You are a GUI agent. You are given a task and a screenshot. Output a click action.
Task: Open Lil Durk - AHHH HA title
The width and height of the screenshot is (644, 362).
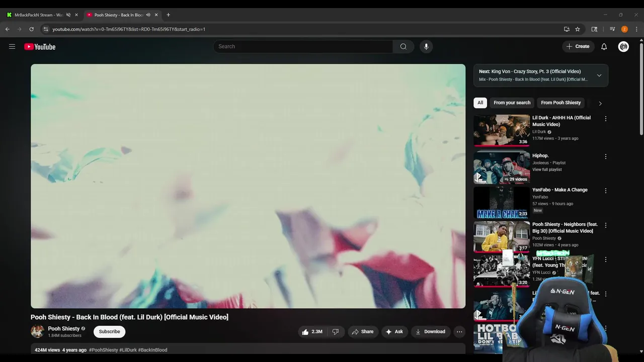pos(561,121)
